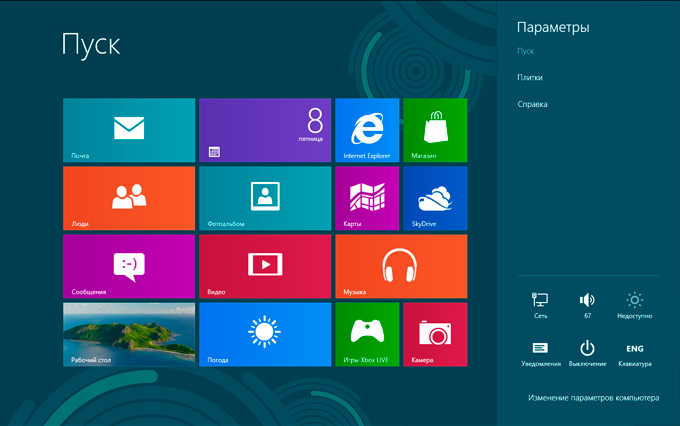Open the Камера camera tile
Image resolution: width=680 pixels, height=426 pixels.
pos(435,334)
